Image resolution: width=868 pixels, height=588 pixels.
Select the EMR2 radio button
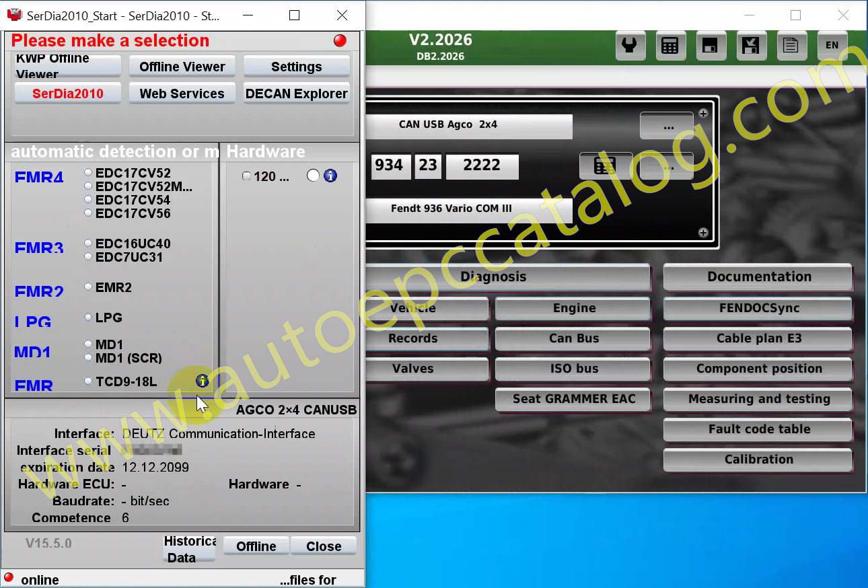tap(88, 287)
